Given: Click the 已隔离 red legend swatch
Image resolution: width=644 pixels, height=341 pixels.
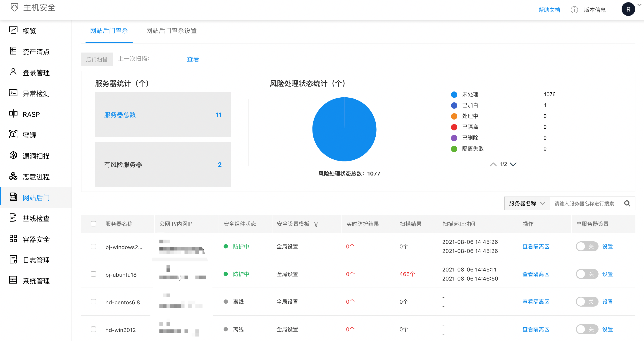Looking at the screenshot, I should coord(454,127).
